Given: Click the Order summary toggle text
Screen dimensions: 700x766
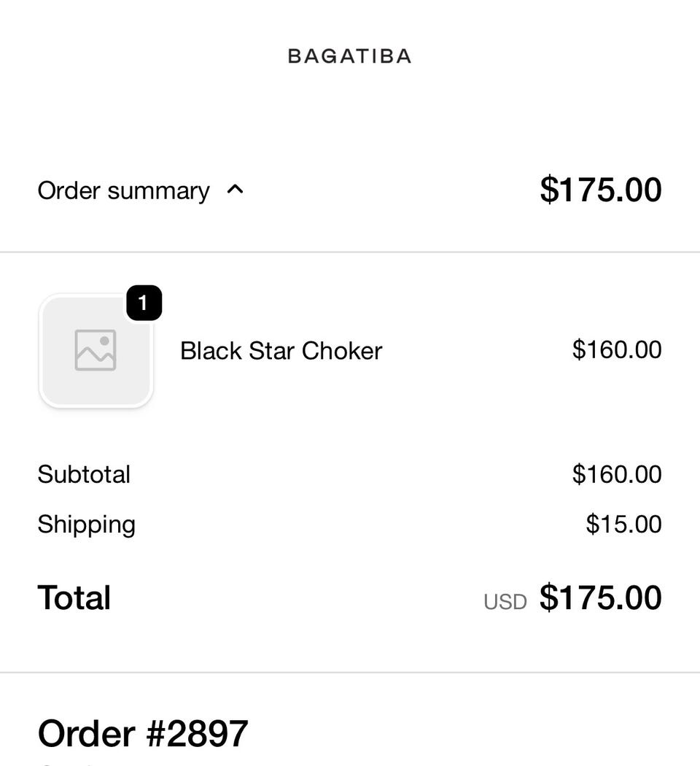Looking at the screenshot, I should pyautogui.click(x=123, y=190).
